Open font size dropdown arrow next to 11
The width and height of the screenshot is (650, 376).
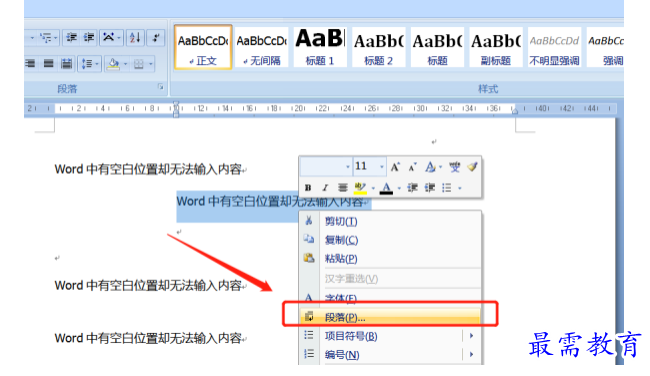(x=382, y=167)
